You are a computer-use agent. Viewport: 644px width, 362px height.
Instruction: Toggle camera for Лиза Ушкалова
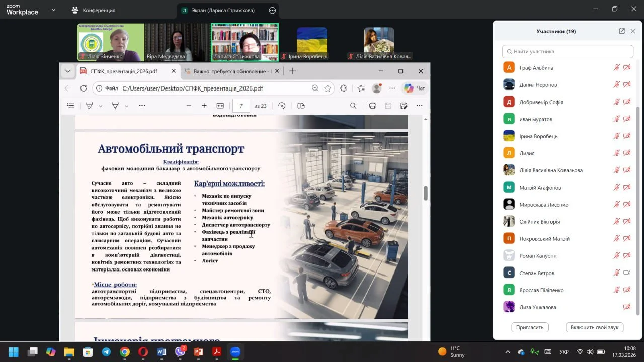click(x=627, y=307)
